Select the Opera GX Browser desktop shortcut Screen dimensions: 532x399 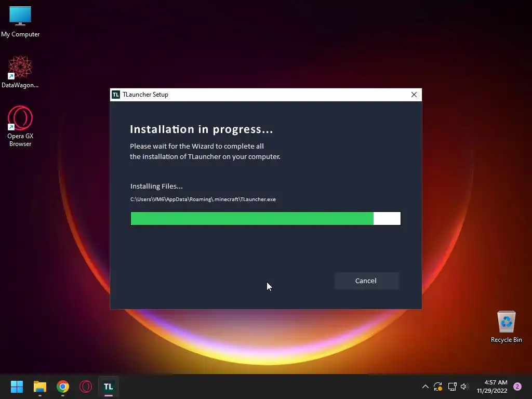[x=20, y=126]
